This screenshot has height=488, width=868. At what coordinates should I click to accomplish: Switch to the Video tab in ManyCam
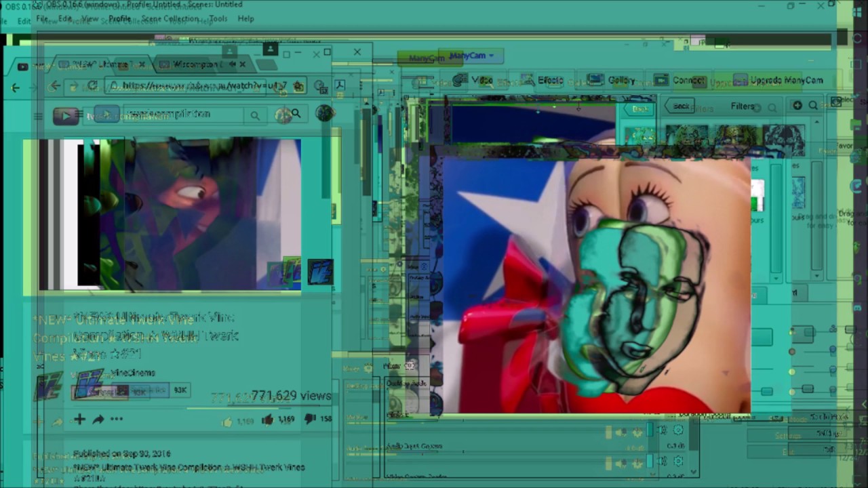pos(473,80)
